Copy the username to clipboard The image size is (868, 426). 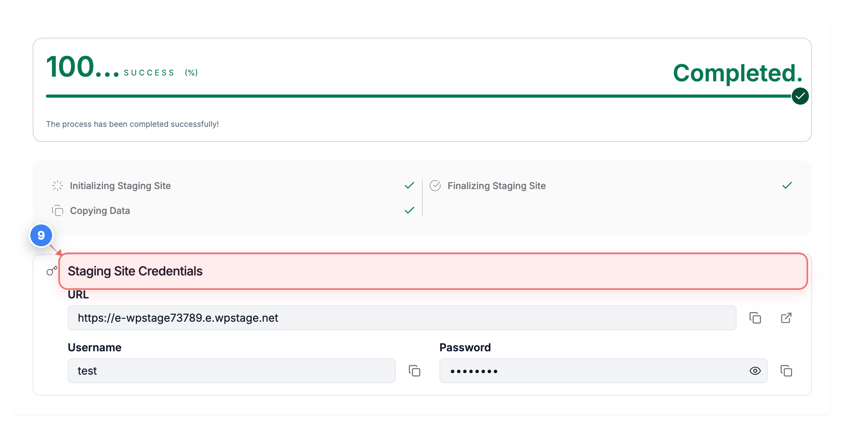414,371
